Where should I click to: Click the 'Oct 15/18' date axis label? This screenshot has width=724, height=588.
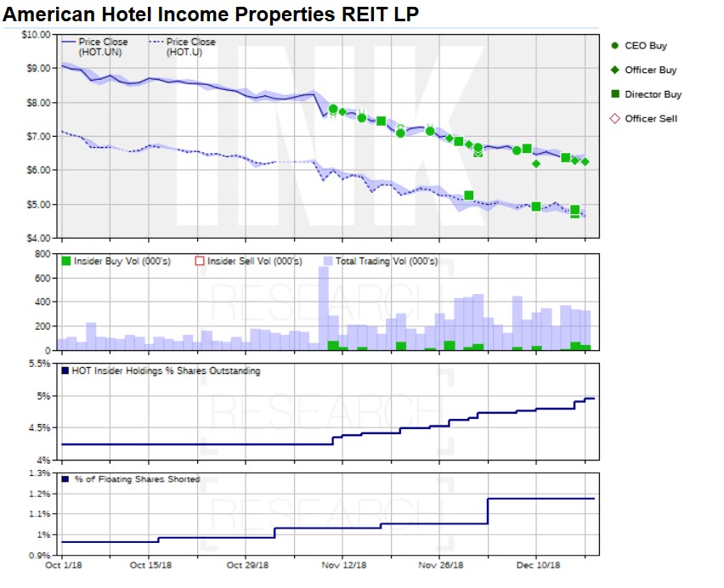(x=150, y=565)
